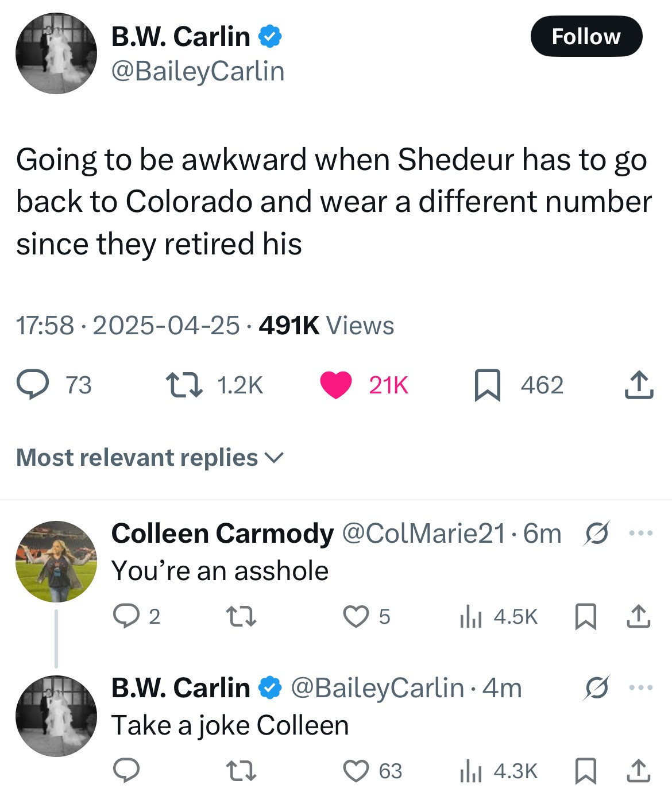Reply to Colleen Carmody's comment

[126, 616]
